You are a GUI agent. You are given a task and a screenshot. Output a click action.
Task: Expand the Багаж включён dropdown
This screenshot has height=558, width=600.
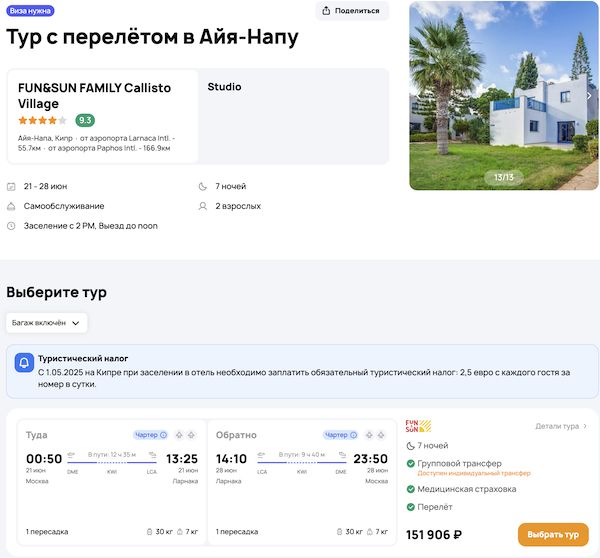47,323
